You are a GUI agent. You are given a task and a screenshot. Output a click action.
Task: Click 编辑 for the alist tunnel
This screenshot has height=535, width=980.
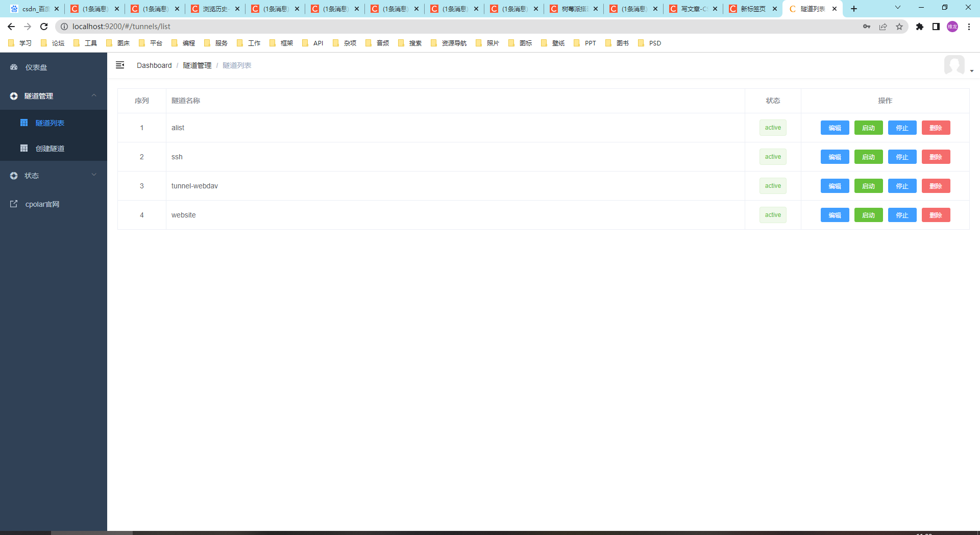point(835,128)
